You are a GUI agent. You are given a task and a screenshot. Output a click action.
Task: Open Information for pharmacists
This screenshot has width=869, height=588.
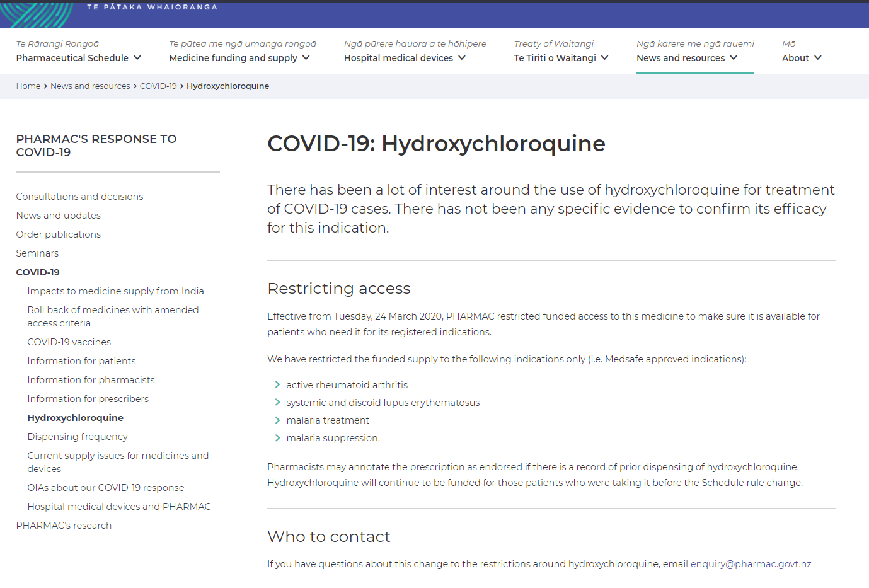coord(91,380)
